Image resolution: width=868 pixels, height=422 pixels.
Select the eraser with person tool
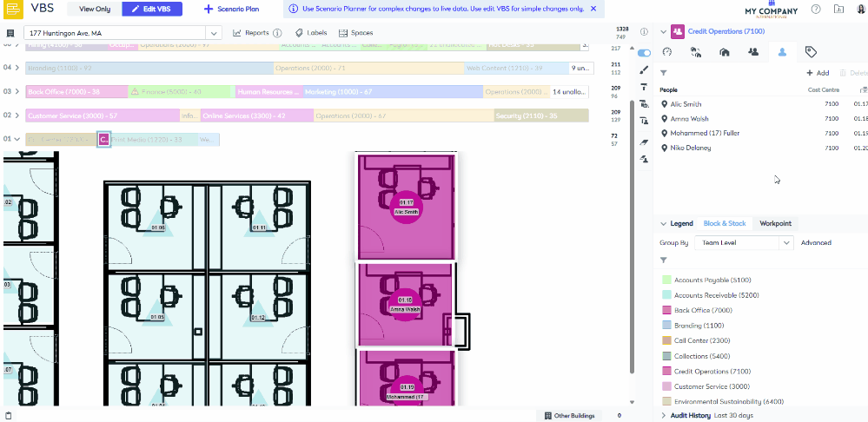click(644, 159)
